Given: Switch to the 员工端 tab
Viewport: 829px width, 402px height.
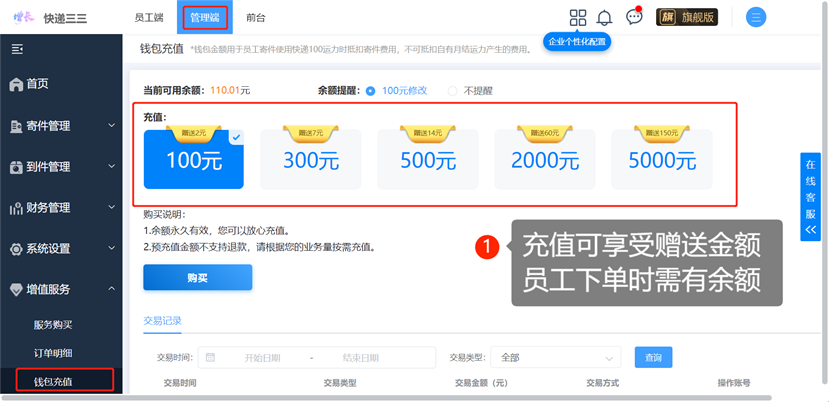Looking at the screenshot, I should [x=149, y=17].
